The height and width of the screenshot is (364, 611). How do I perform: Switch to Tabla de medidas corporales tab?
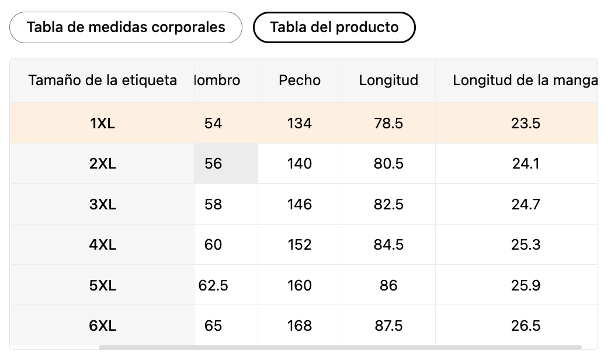click(x=126, y=27)
